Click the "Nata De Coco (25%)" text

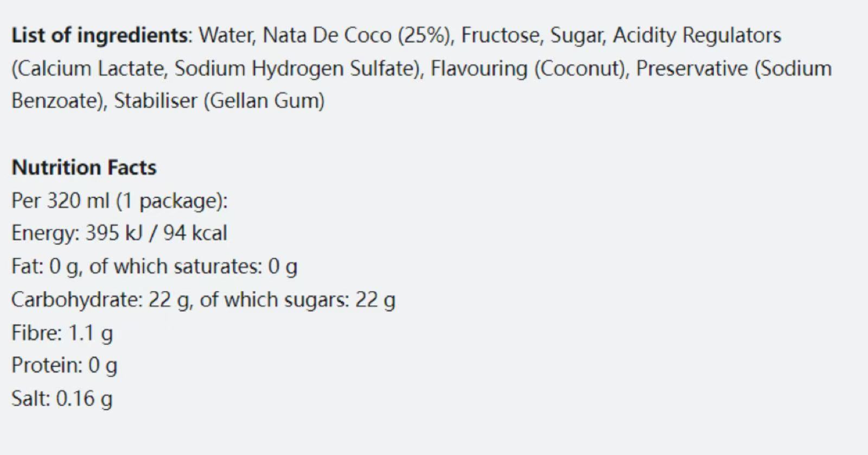coord(357,35)
